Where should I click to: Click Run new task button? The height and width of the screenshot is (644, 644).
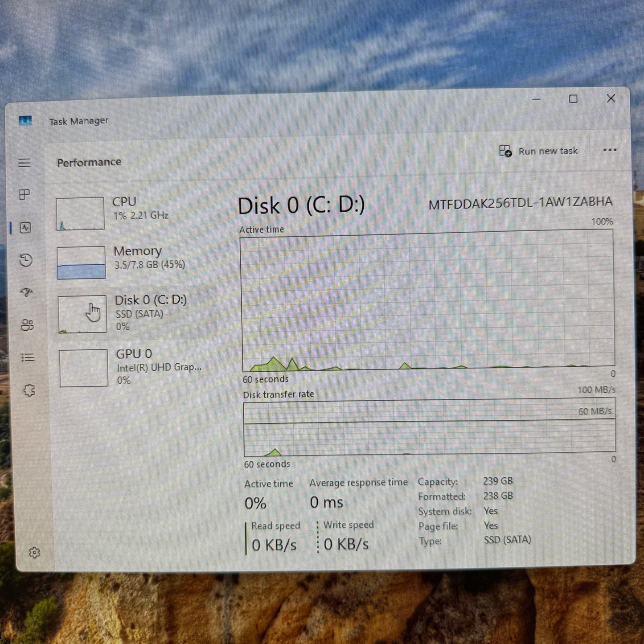point(538,151)
